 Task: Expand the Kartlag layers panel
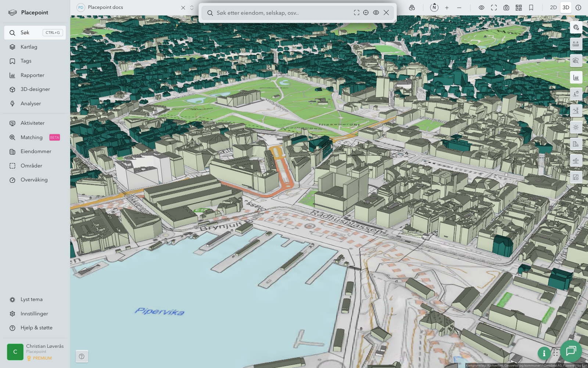tap(29, 47)
